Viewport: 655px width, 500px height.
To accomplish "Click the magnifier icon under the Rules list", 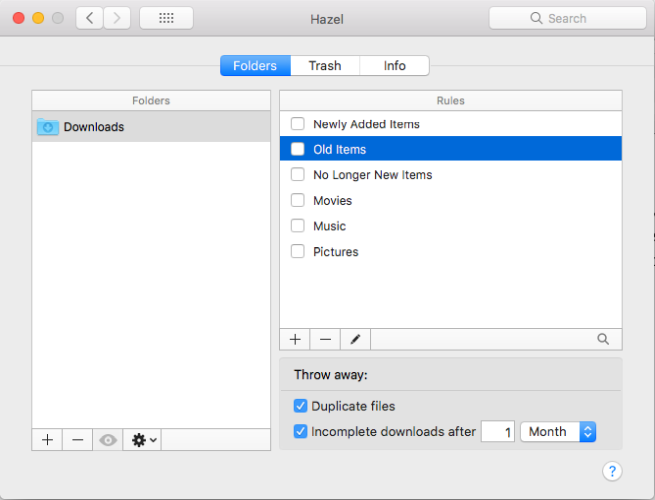I will (603, 339).
